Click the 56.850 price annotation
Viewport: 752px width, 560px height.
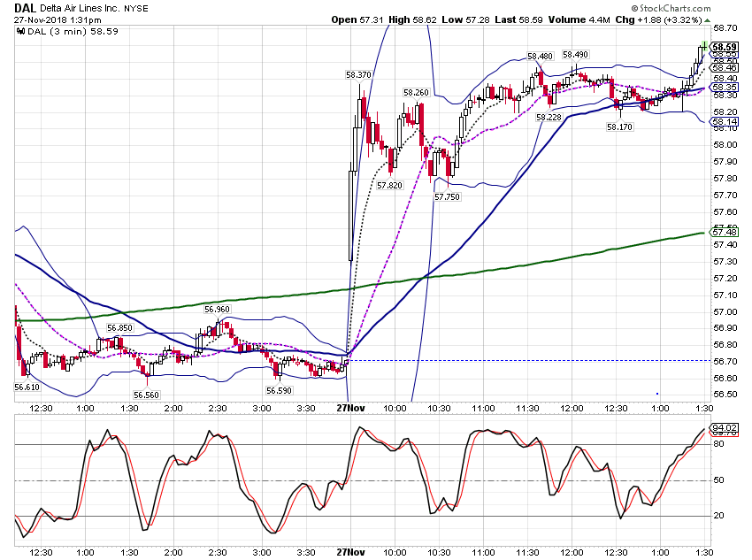point(119,328)
